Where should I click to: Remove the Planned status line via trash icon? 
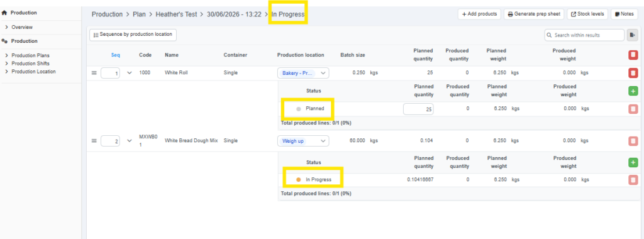(x=633, y=109)
